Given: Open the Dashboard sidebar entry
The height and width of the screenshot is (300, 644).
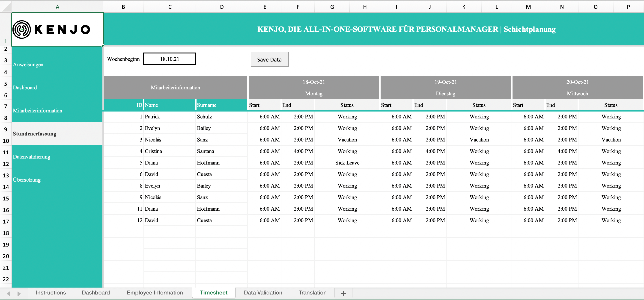Looking at the screenshot, I should [25, 87].
